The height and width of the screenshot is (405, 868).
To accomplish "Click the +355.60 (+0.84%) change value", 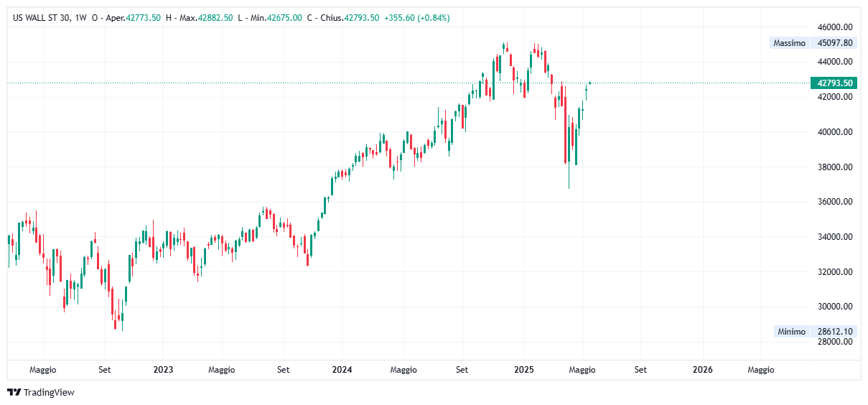I will 416,18.
